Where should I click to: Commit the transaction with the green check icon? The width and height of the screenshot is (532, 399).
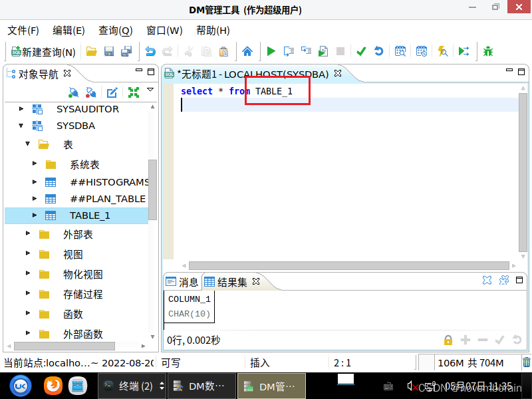pyautogui.click(x=361, y=51)
